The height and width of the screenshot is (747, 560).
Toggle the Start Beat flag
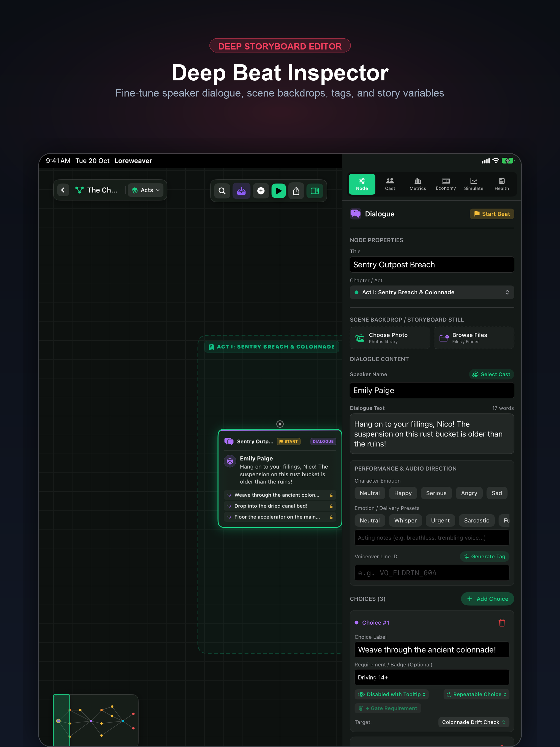(x=492, y=214)
